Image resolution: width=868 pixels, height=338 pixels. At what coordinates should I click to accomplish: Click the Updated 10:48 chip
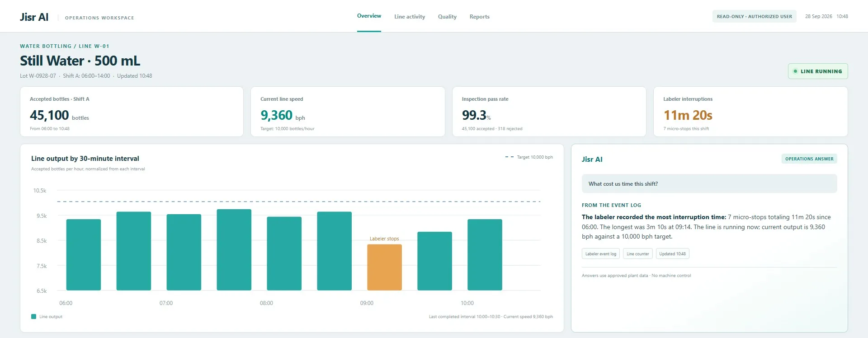tap(672, 254)
